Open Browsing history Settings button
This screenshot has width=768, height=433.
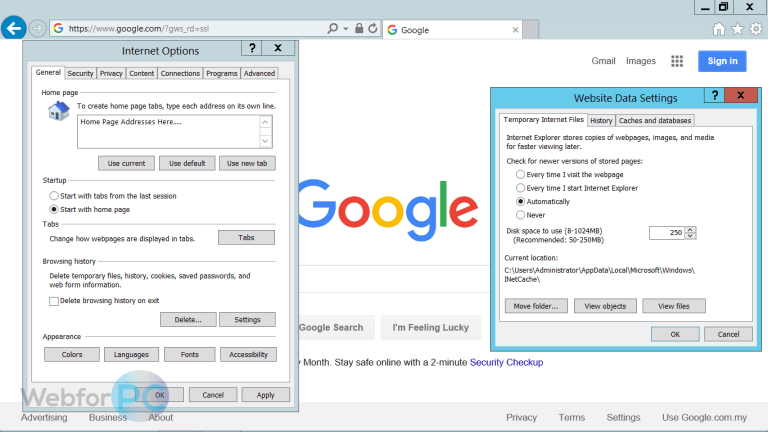pos(247,320)
